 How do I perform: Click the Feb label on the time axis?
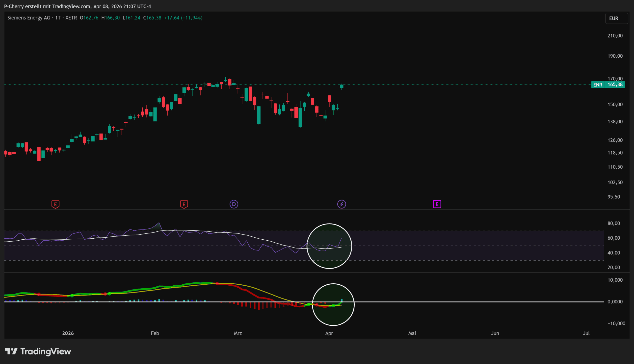(155, 333)
